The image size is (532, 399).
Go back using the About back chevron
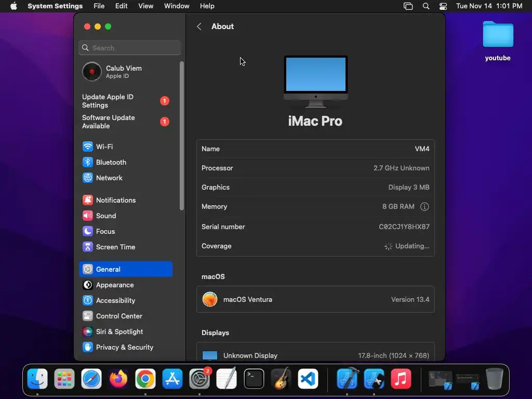(x=199, y=26)
